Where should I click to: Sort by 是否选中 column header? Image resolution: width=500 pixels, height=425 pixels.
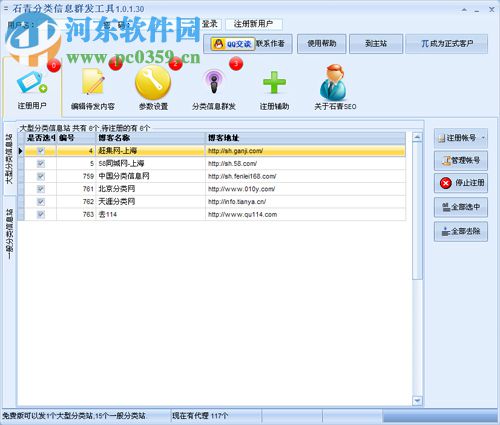point(41,138)
